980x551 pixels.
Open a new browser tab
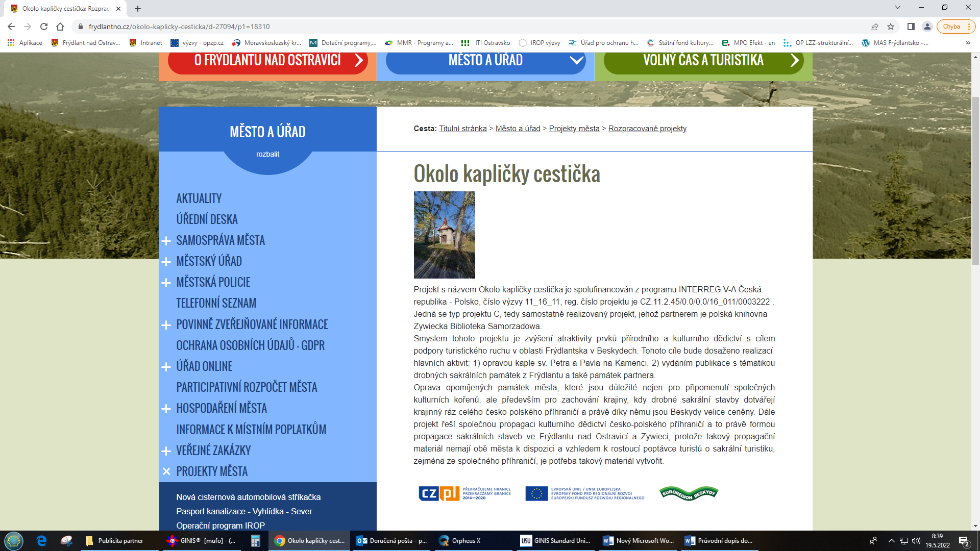[x=138, y=9]
